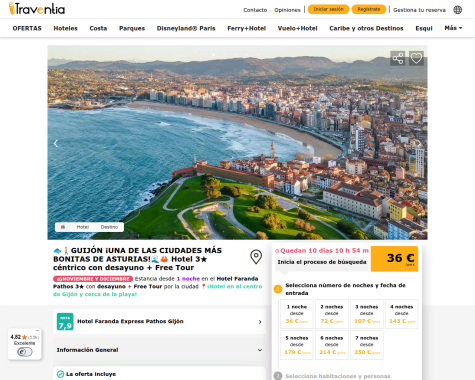Click the 36 € price box
Screen dimensions: 475x380
394,259
